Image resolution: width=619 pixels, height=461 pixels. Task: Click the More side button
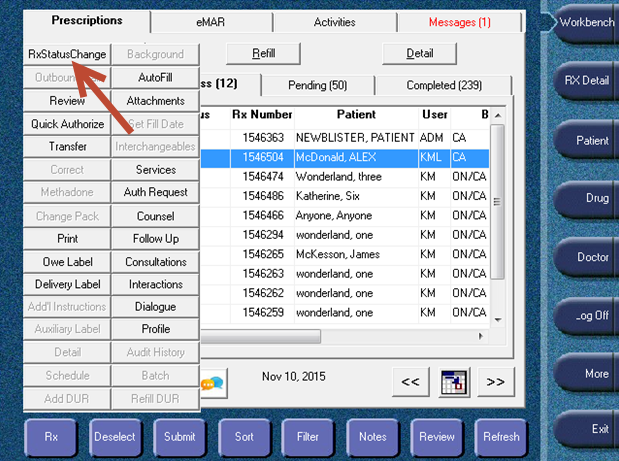click(x=586, y=374)
